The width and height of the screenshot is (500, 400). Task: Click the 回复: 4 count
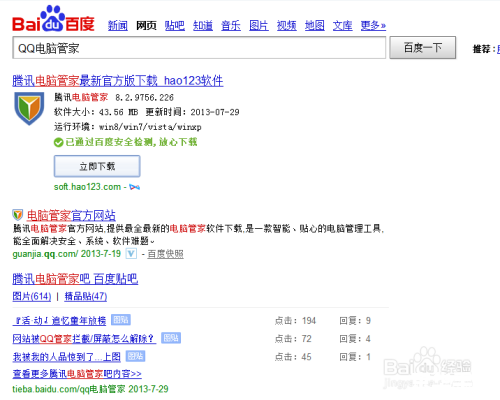pyautogui.click(x=355, y=339)
